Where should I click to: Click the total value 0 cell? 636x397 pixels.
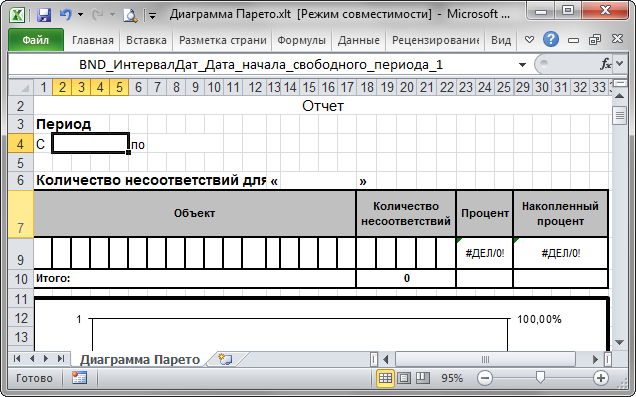406,279
